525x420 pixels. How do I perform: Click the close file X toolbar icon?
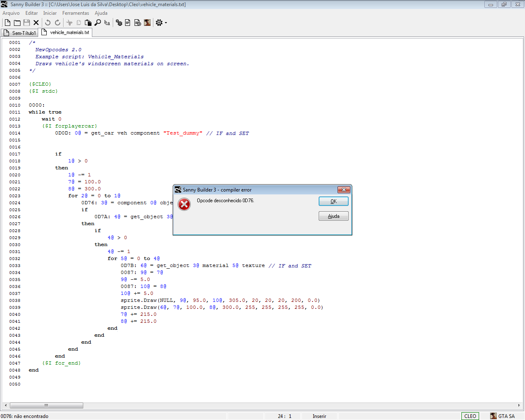(36, 23)
